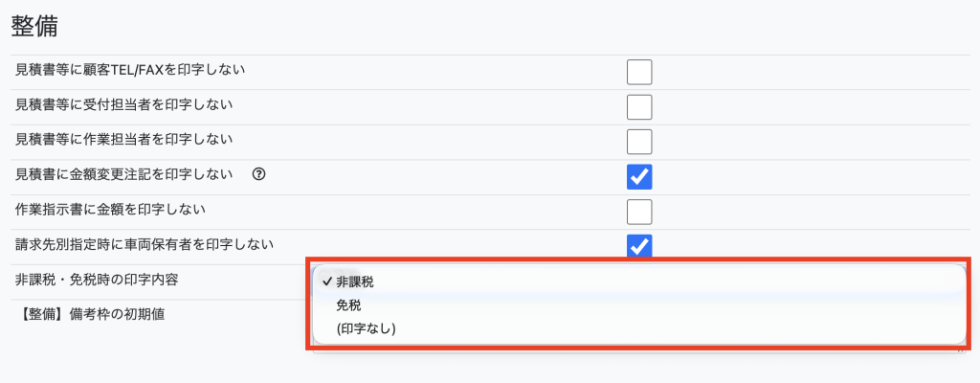Uncheck 金額変更注記を印字しない checkbox

click(x=639, y=176)
